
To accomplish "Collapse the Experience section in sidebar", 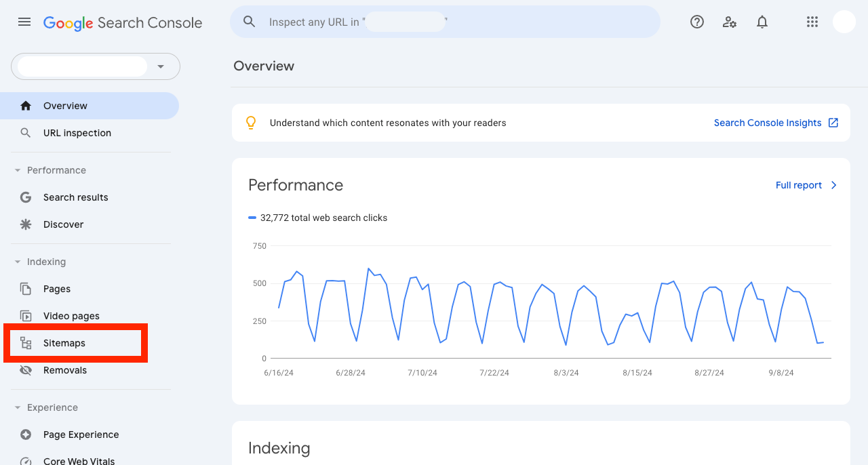I will click(x=18, y=407).
